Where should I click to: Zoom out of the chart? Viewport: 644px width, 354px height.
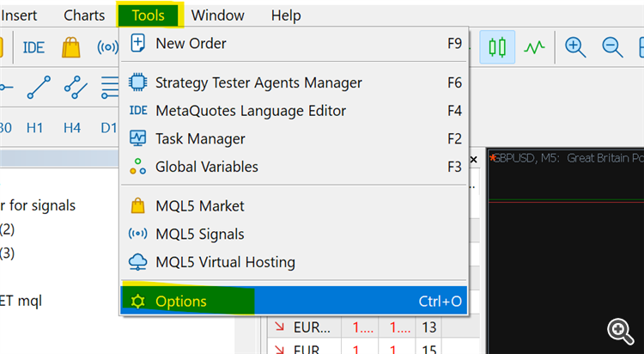coord(612,47)
